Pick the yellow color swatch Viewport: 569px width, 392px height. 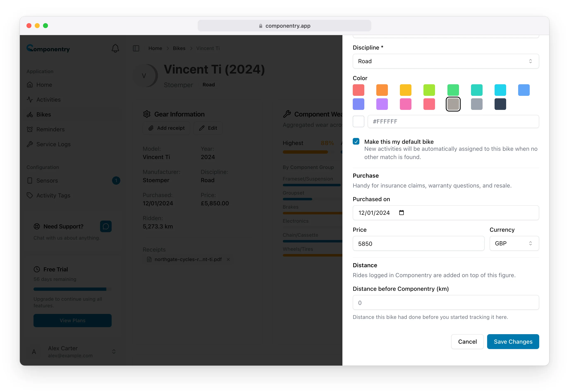pyautogui.click(x=405, y=90)
